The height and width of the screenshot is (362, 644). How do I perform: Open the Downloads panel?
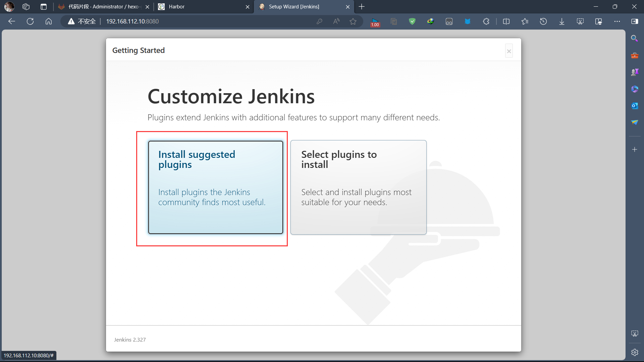562,21
